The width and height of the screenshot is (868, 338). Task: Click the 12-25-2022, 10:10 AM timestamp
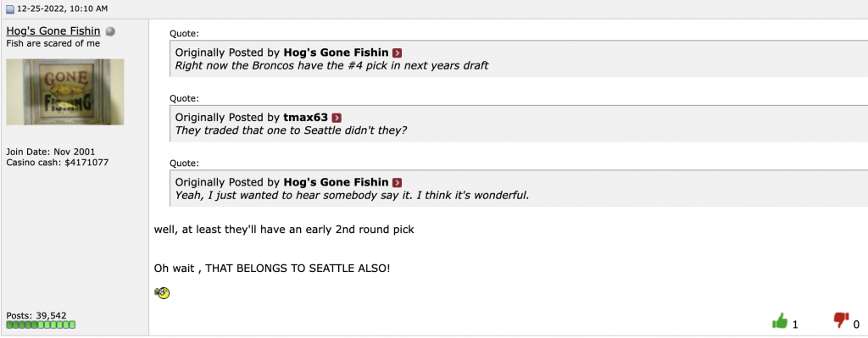pos(63,8)
